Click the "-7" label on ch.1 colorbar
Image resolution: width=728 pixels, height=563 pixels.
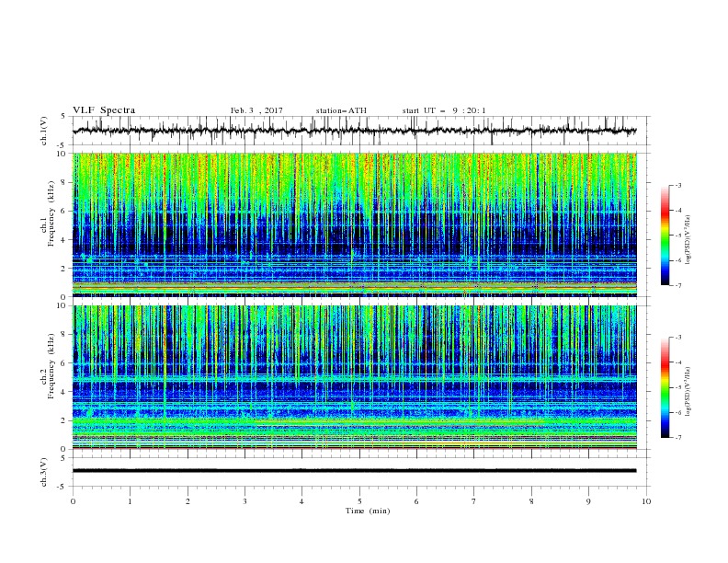click(x=677, y=285)
